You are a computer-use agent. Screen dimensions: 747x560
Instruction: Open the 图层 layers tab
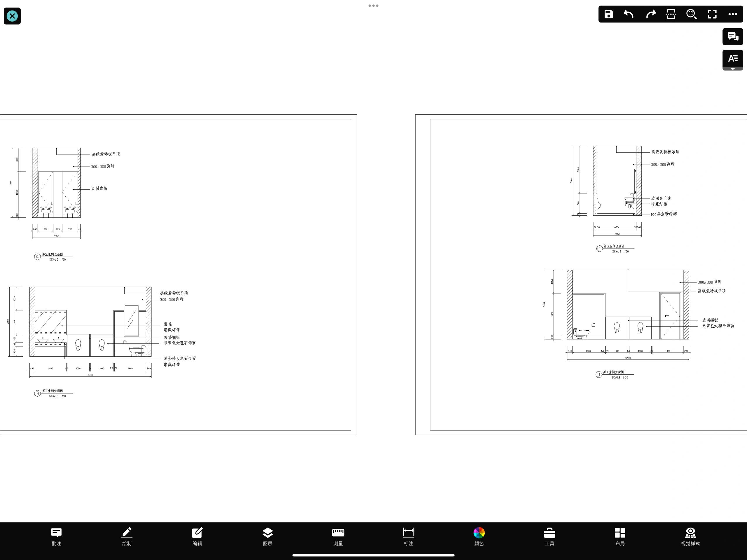pos(268,537)
